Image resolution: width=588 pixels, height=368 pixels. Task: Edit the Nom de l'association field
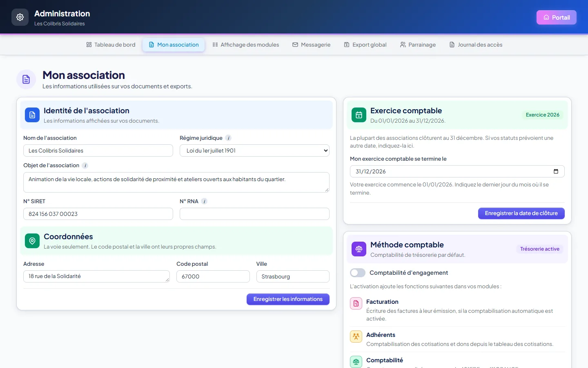click(98, 150)
